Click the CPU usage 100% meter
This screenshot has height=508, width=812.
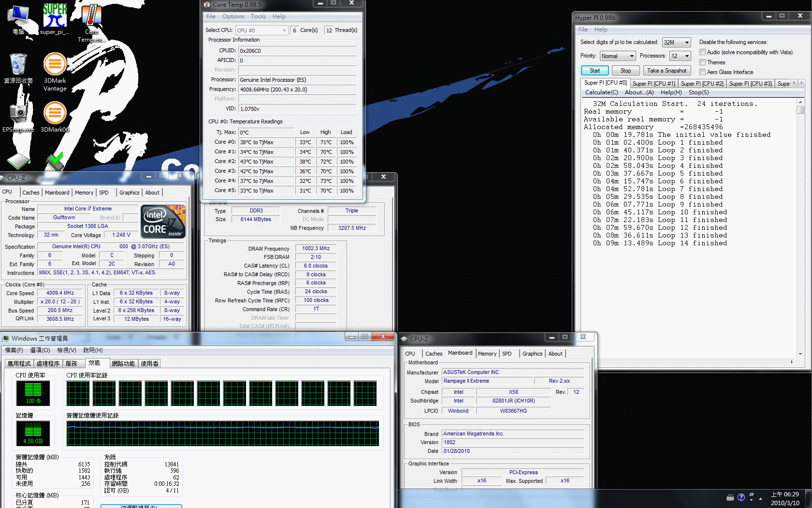point(33,392)
